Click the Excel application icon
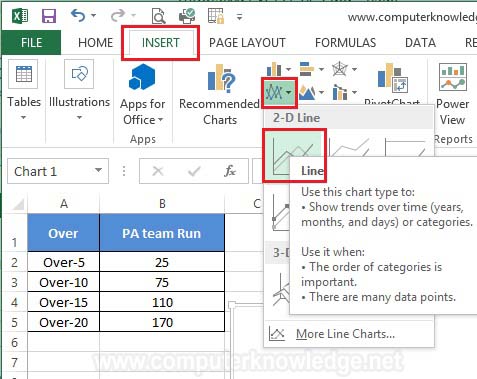 [20, 16]
